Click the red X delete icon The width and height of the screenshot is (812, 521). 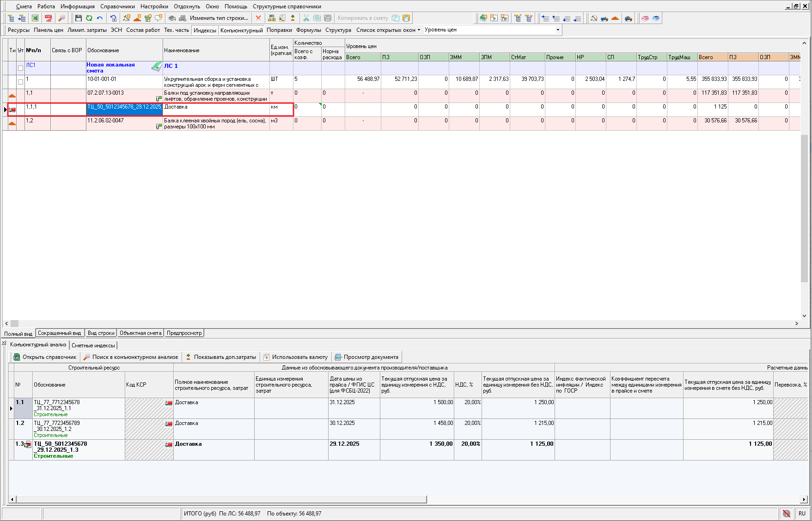[258, 18]
